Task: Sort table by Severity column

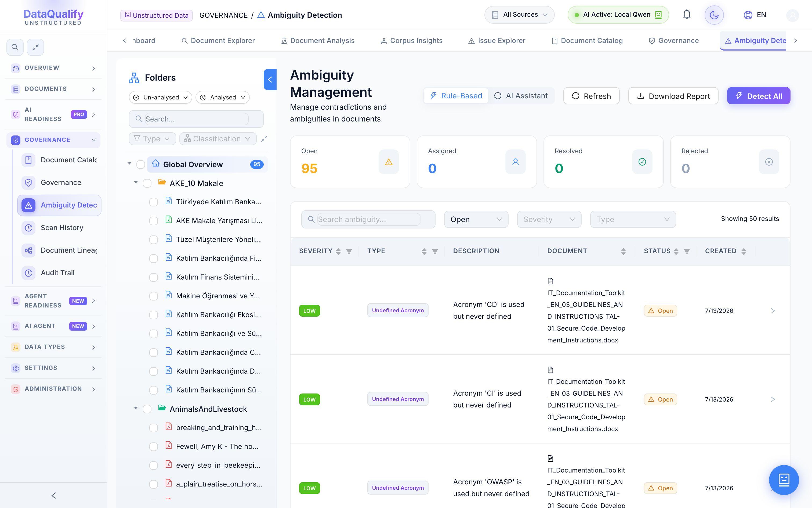Action: 338,251
